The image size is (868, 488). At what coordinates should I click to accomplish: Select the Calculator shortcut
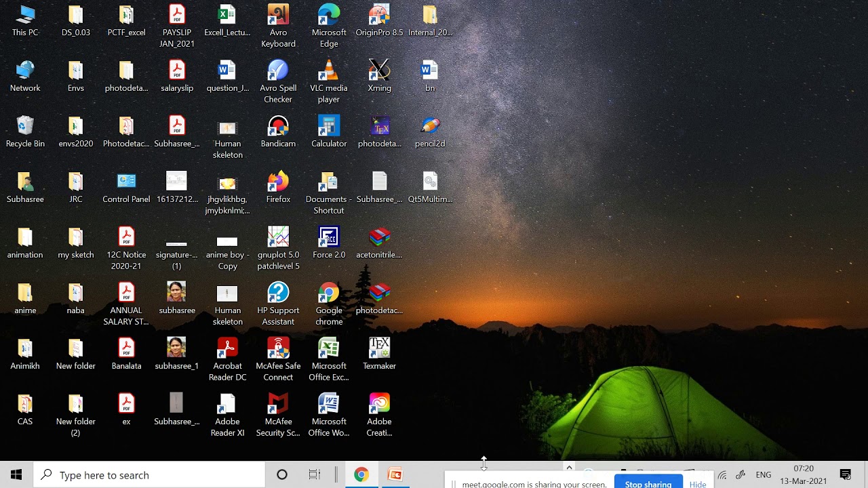[329, 132]
